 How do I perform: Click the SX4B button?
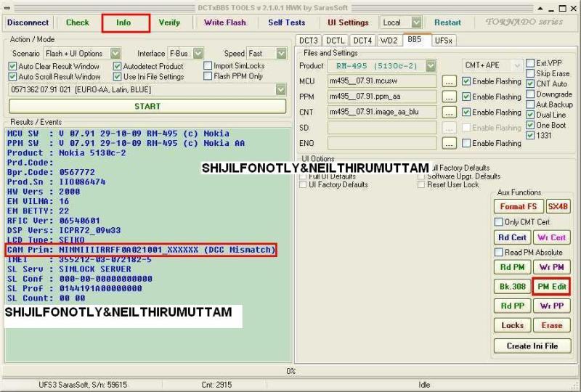(558, 206)
